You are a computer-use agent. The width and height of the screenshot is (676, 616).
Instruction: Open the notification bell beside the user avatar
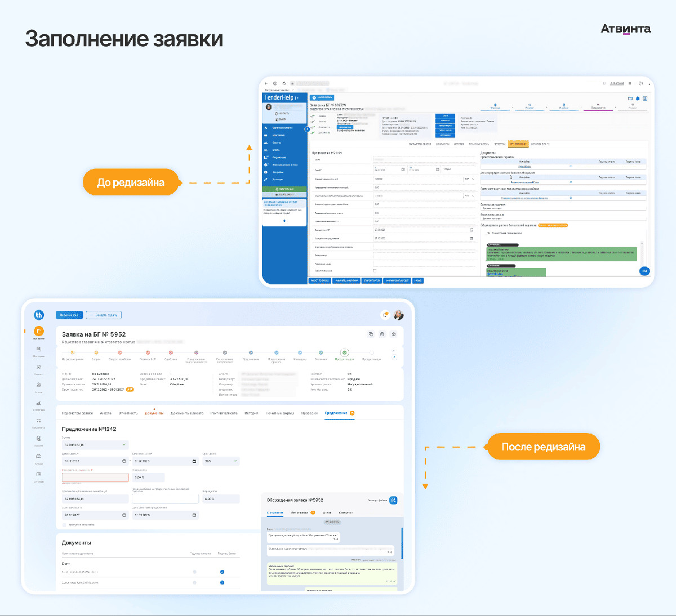click(386, 315)
